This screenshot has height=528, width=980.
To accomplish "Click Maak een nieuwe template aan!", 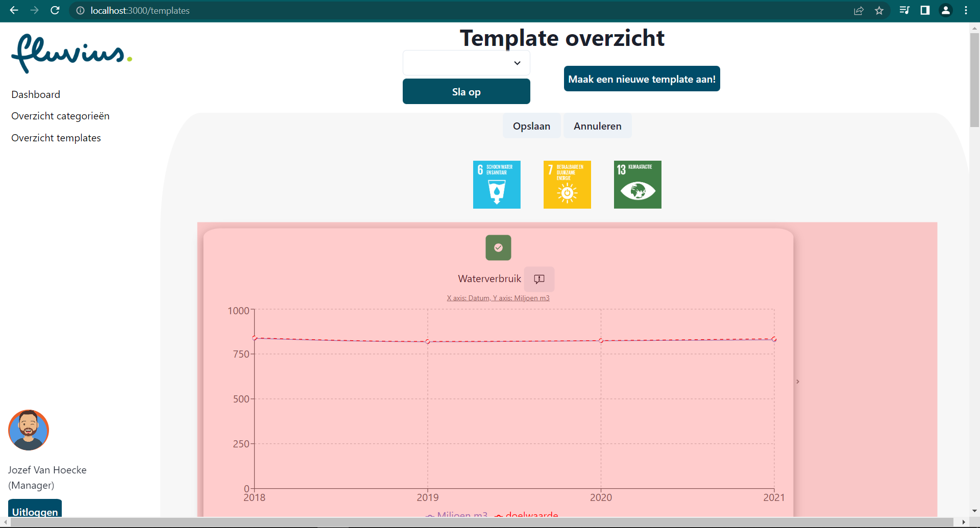I will pos(642,79).
